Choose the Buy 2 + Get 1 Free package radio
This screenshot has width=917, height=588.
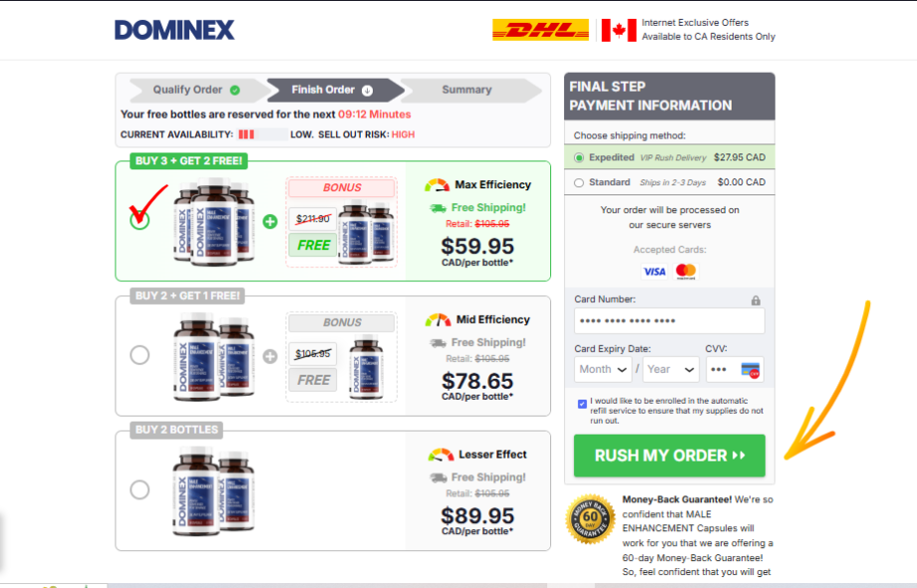point(140,355)
